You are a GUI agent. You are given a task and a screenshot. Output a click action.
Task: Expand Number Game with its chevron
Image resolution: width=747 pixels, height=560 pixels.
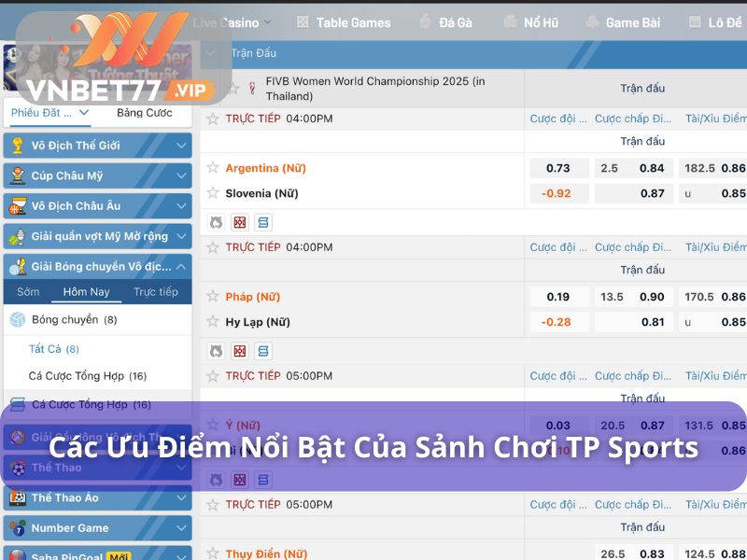click(181, 528)
